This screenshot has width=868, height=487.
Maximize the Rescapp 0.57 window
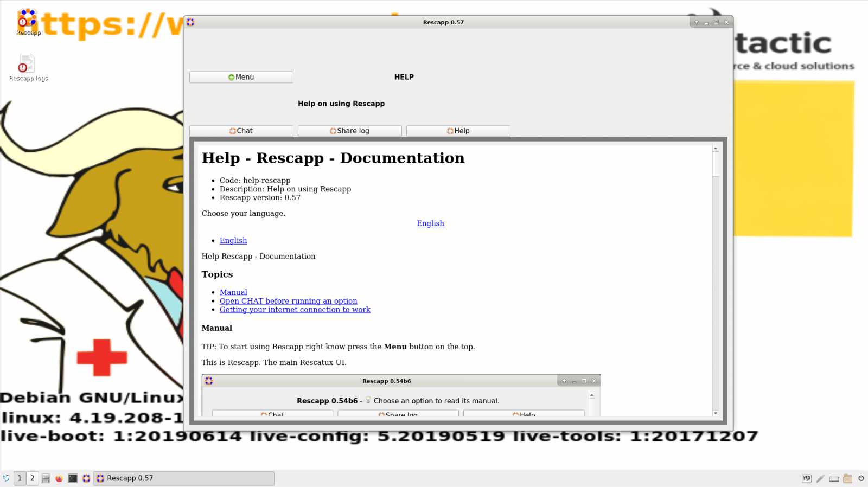point(716,22)
